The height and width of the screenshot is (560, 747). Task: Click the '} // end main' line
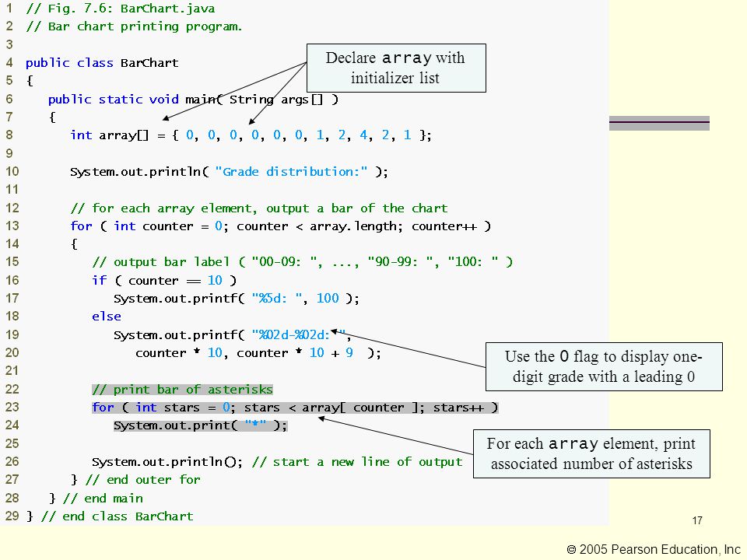[96, 498]
